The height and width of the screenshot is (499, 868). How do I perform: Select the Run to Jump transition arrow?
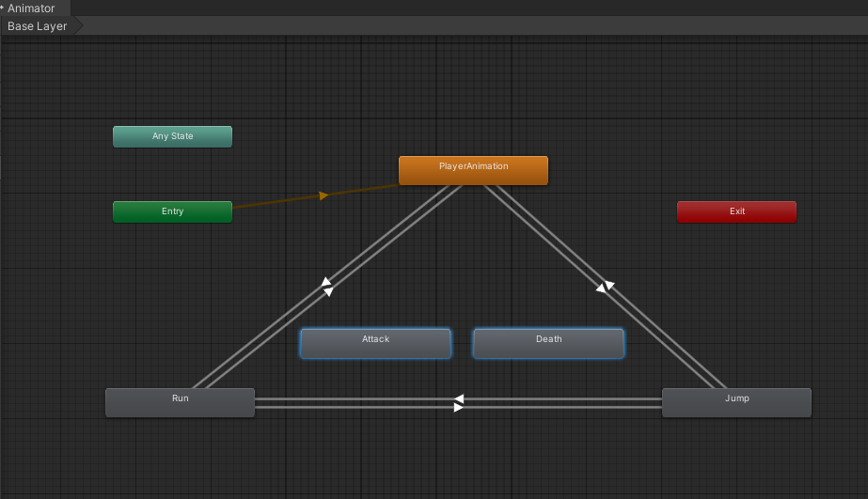pyautogui.click(x=458, y=408)
